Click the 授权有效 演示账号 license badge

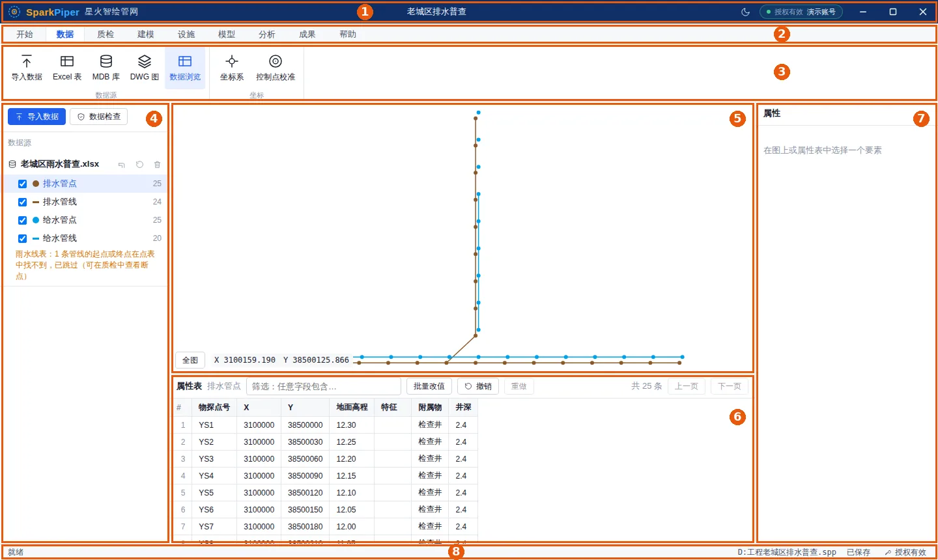click(x=801, y=12)
